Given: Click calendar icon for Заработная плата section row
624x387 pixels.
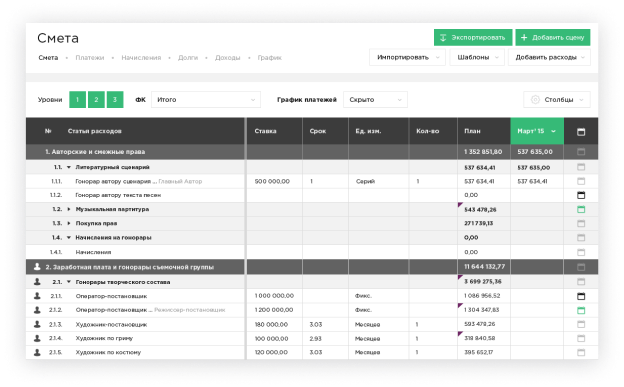Looking at the screenshot, I should 581,267.
